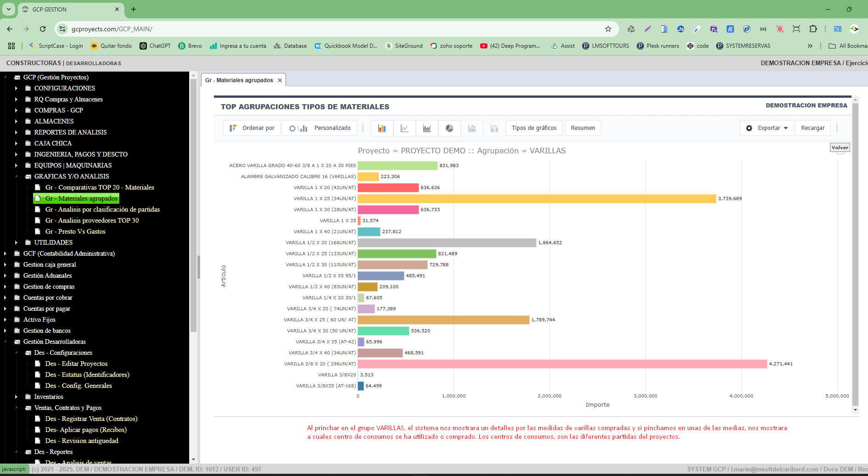
Task: Open the Exportar dropdown menu
Action: [767, 128]
